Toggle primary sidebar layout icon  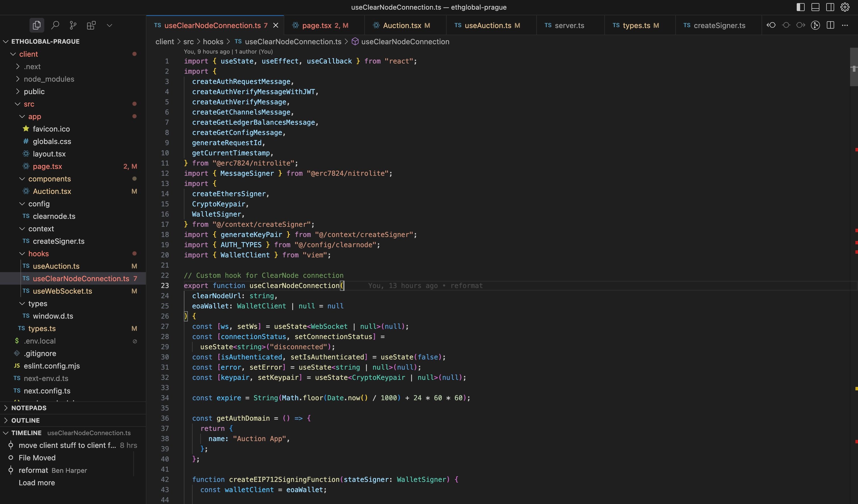(800, 7)
